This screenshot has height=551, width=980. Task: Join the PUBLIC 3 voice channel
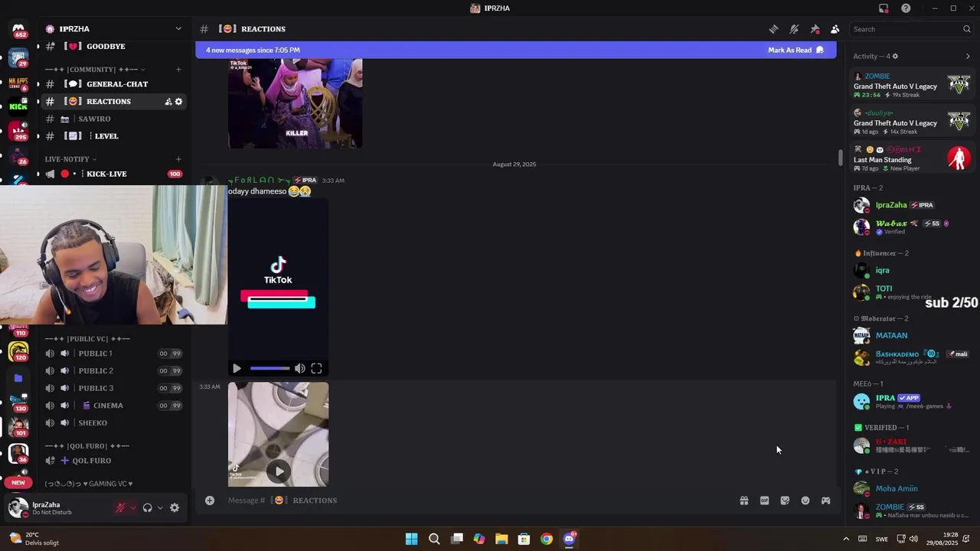click(113, 388)
